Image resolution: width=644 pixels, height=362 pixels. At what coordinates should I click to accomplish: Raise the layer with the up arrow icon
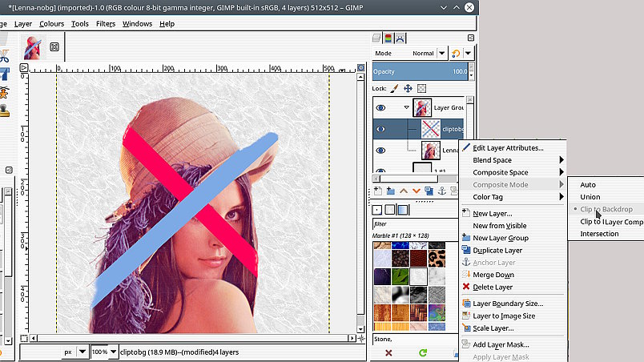(x=404, y=191)
